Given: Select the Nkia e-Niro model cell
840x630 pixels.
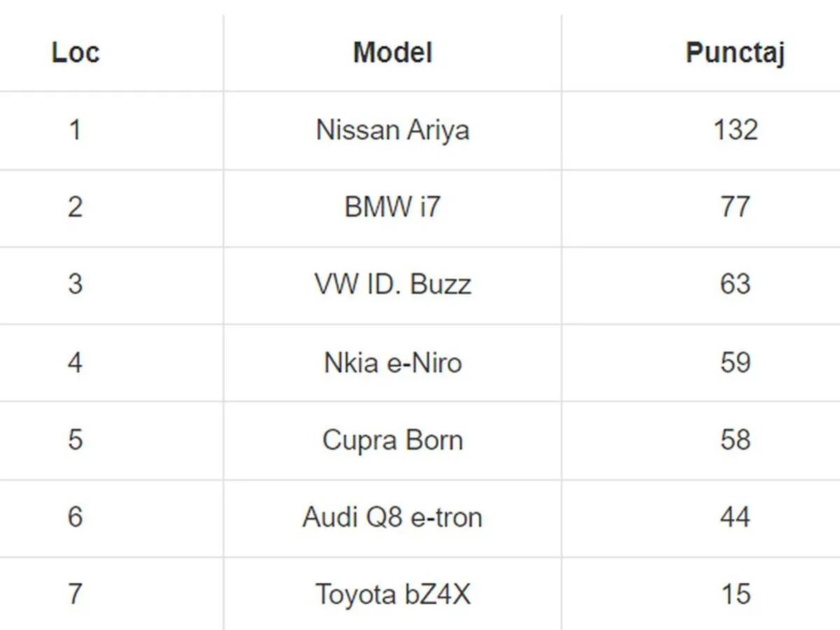Looking at the screenshot, I should [x=392, y=363].
